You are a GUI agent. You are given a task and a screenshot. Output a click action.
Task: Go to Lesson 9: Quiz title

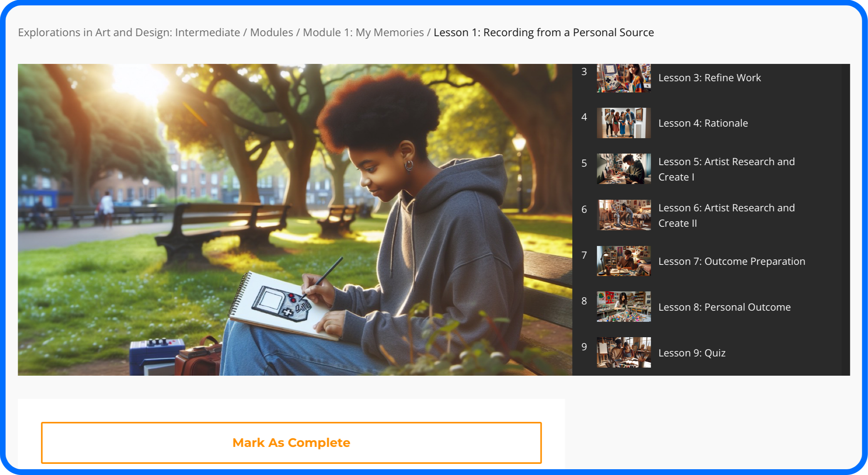point(692,353)
